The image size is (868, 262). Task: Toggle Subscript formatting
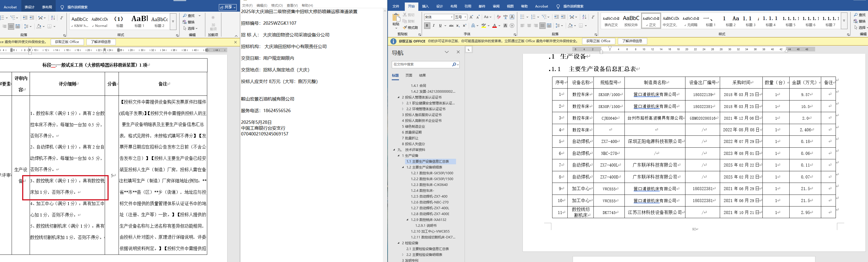tap(458, 26)
